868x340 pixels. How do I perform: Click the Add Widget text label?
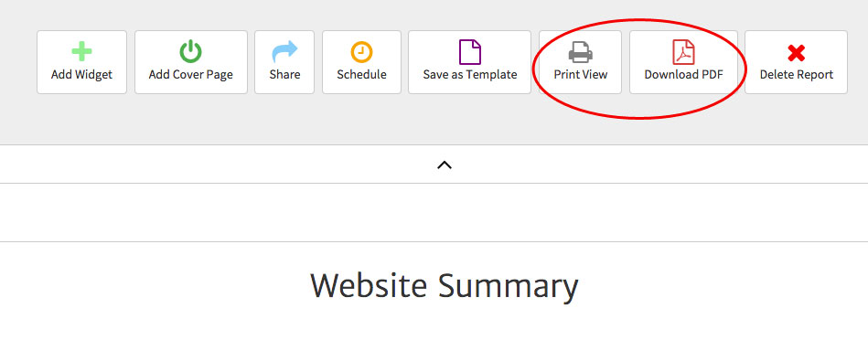[82, 75]
